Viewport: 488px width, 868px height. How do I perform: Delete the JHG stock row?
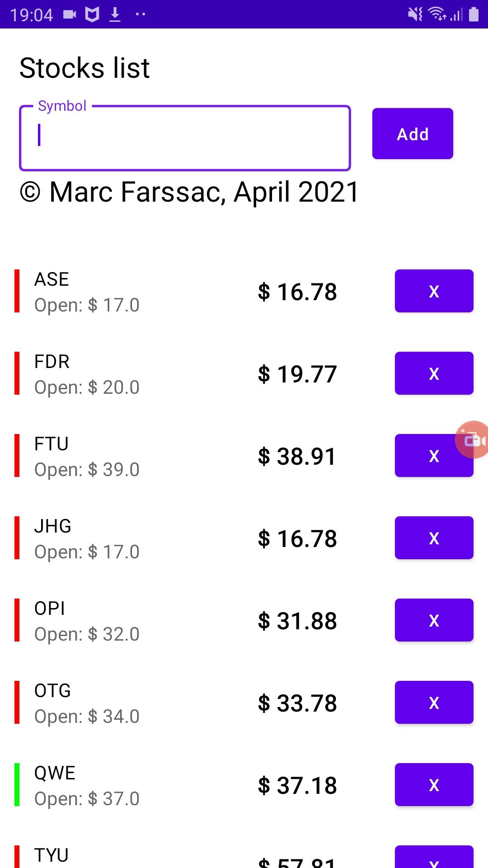[x=434, y=538]
